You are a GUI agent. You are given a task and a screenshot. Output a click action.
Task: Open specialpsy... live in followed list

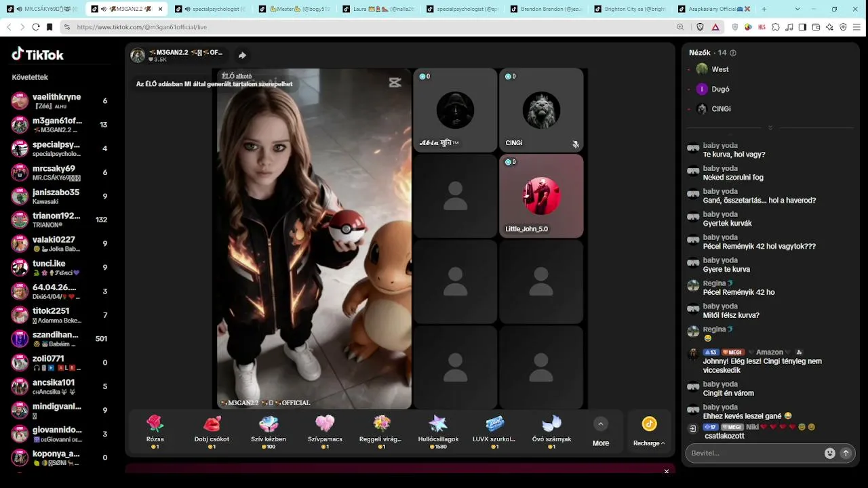click(61, 148)
